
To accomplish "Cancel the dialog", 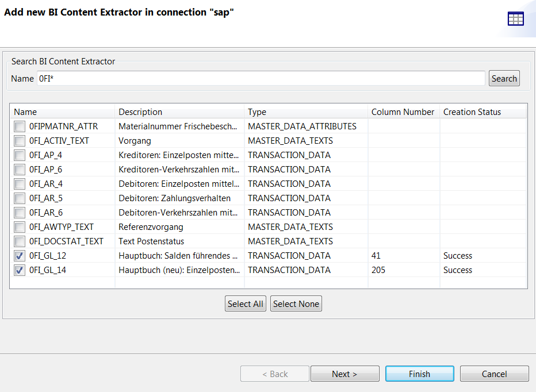I will (494, 373).
